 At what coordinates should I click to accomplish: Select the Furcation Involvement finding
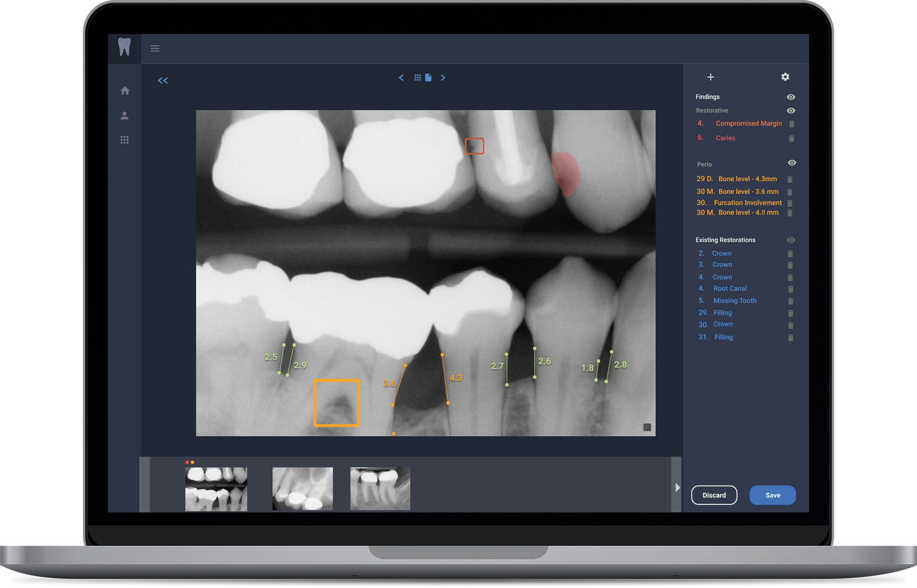click(x=747, y=203)
